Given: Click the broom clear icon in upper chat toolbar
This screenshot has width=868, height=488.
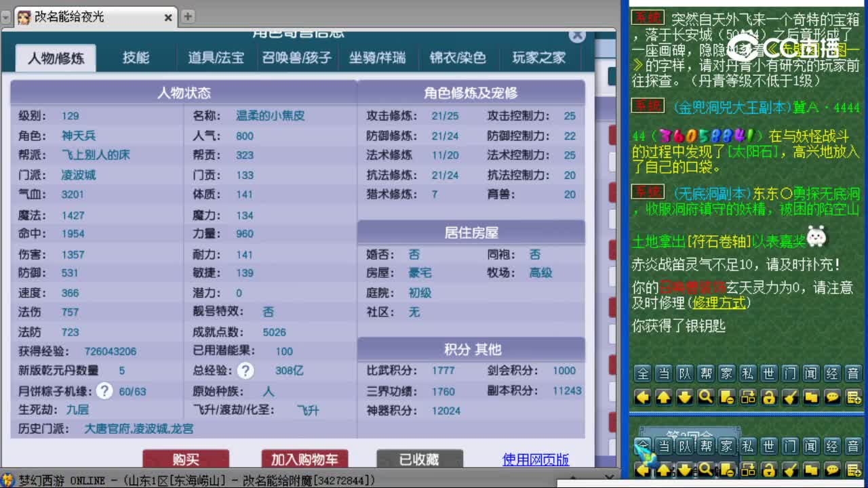Looking at the screenshot, I should coord(790,396).
